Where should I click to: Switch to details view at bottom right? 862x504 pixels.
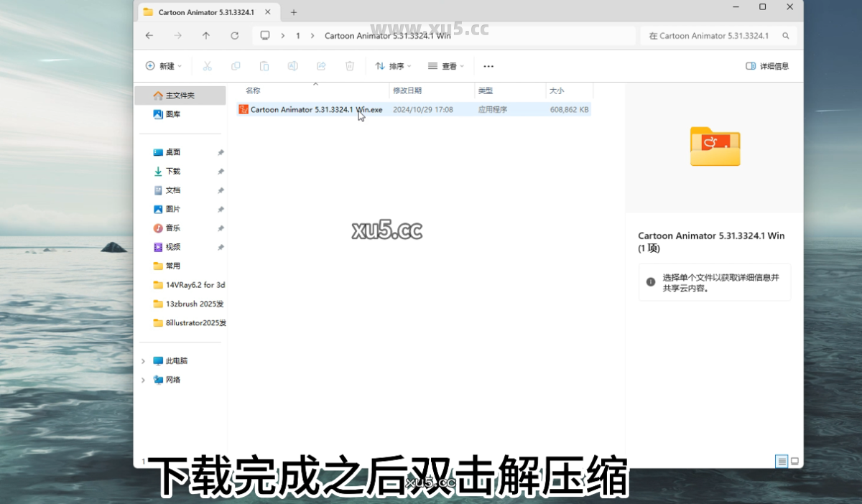tap(780, 462)
